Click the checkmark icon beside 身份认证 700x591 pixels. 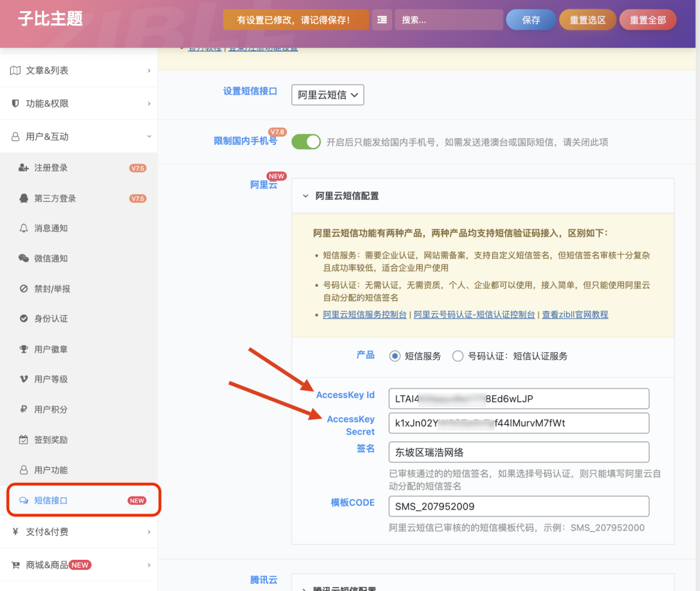tap(24, 318)
